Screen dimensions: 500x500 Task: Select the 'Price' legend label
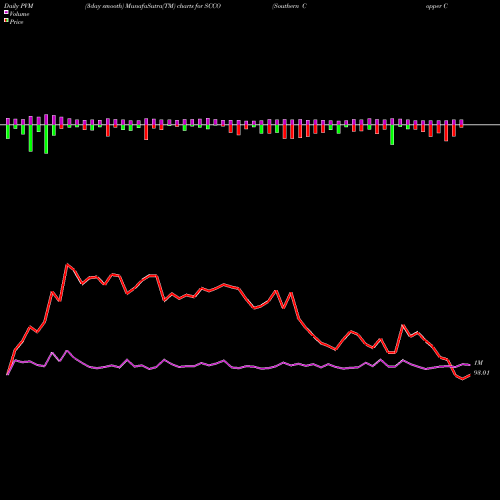point(16,22)
